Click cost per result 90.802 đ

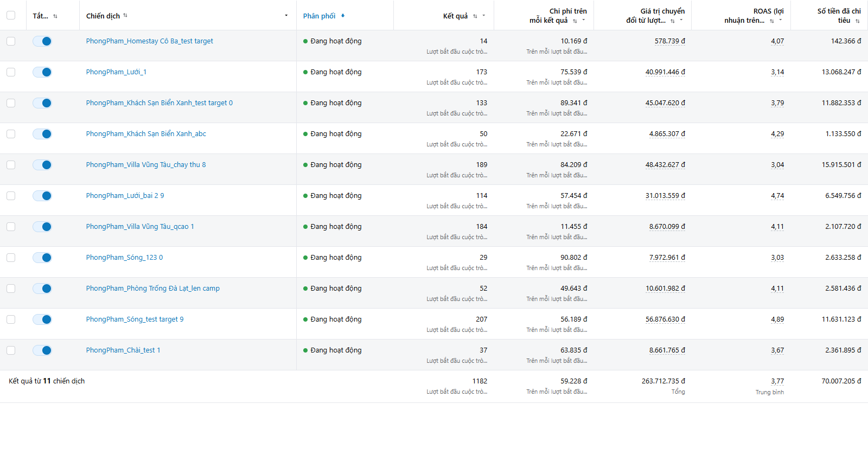click(x=573, y=258)
